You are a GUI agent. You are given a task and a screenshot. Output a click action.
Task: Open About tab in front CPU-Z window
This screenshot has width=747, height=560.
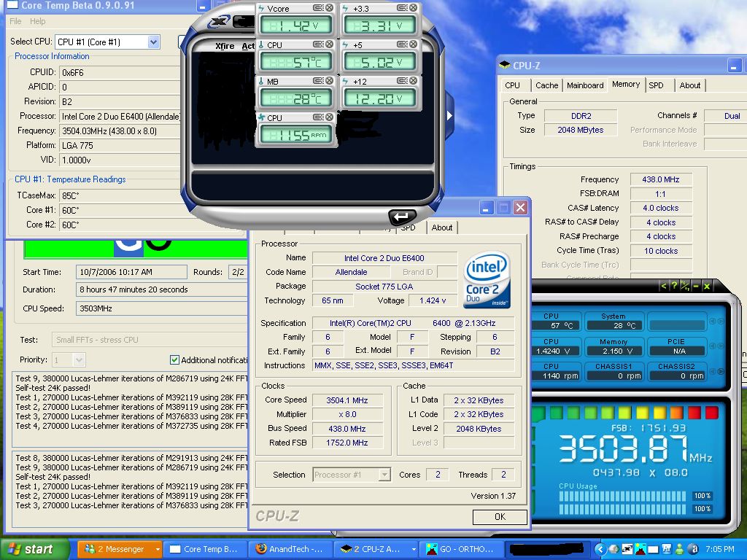pos(441,227)
